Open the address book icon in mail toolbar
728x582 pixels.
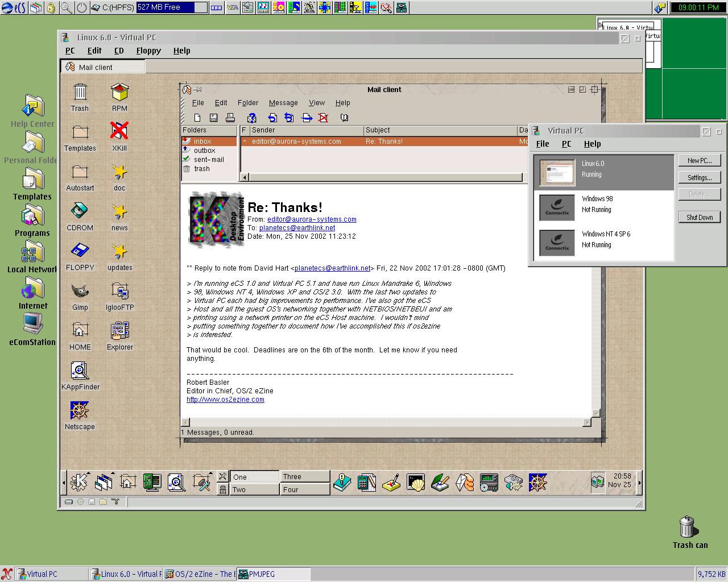tap(344, 118)
